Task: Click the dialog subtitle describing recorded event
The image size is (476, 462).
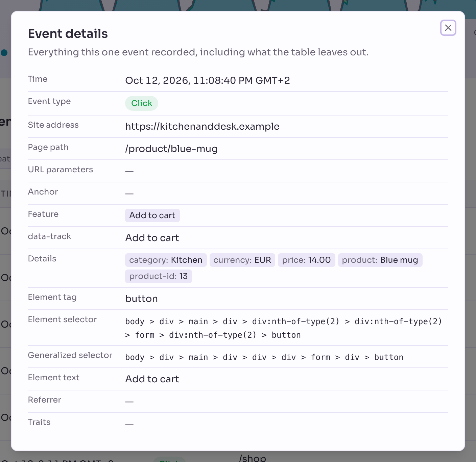Action: click(198, 52)
